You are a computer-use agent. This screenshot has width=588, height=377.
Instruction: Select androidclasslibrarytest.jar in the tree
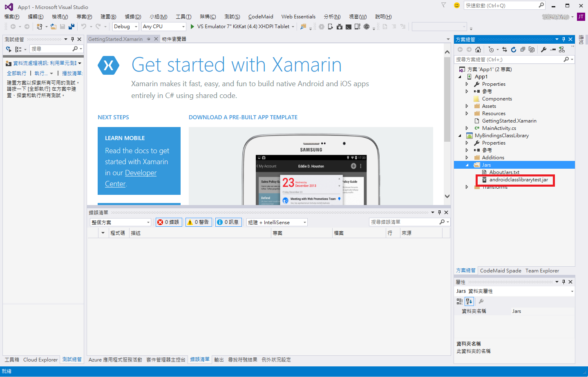click(x=519, y=180)
